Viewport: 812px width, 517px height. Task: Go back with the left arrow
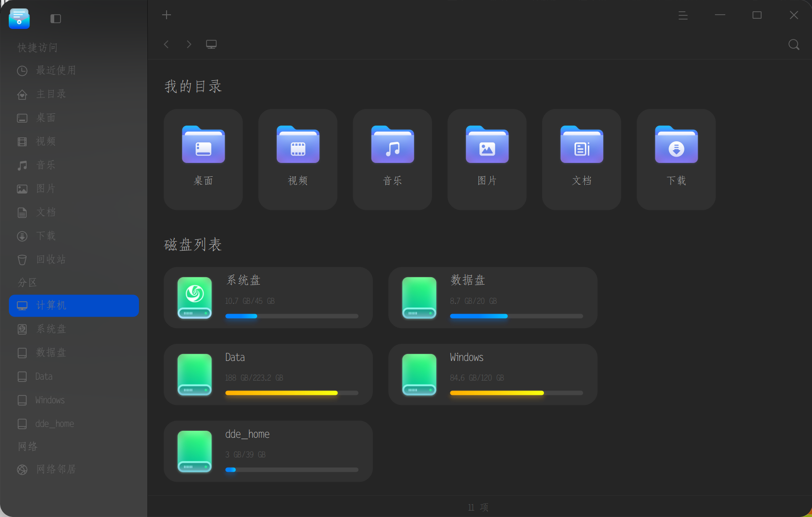click(167, 44)
